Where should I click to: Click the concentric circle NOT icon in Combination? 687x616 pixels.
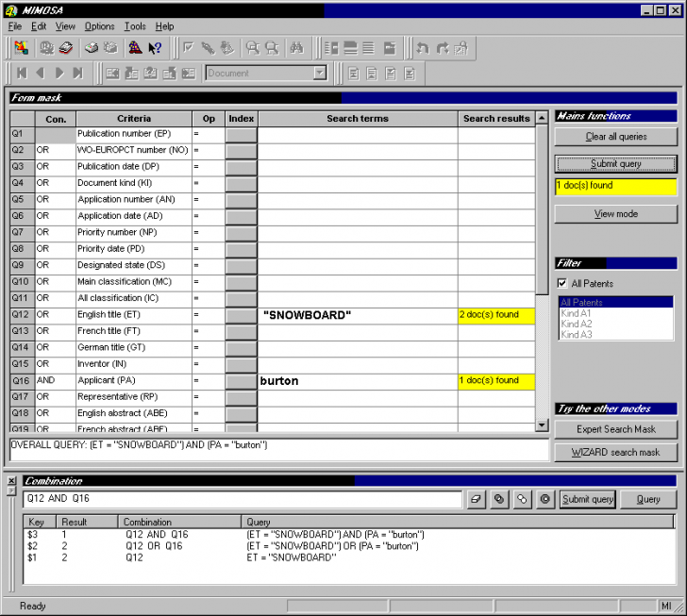click(x=545, y=499)
